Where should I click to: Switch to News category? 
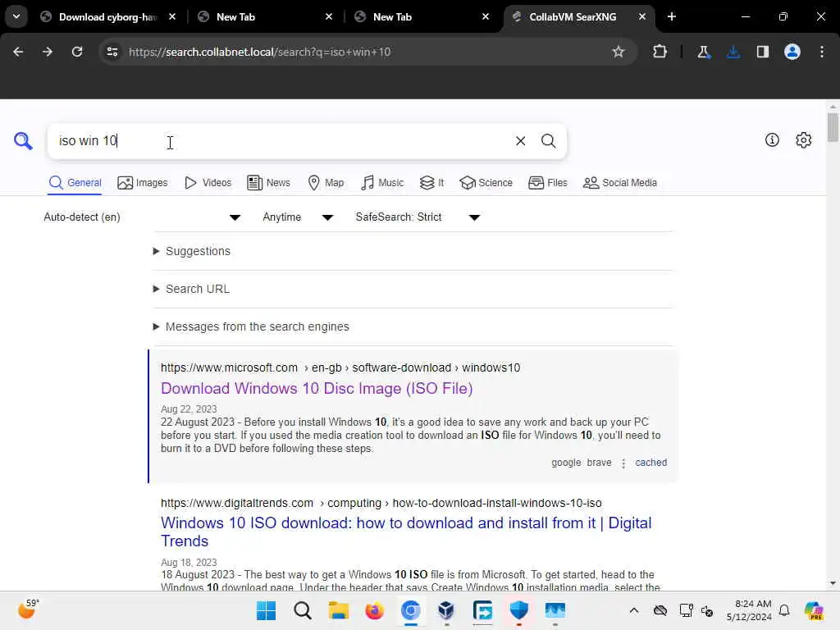point(268,183)
